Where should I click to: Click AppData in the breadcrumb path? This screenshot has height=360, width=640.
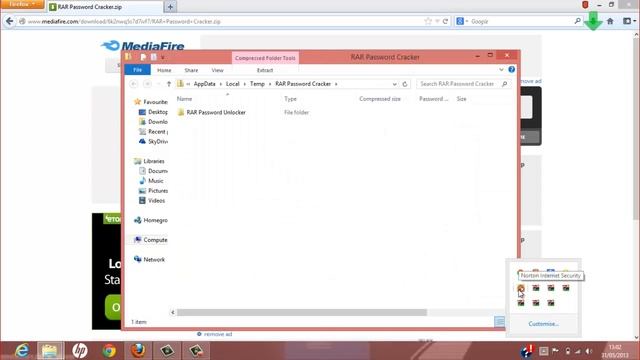pos(204,84)
